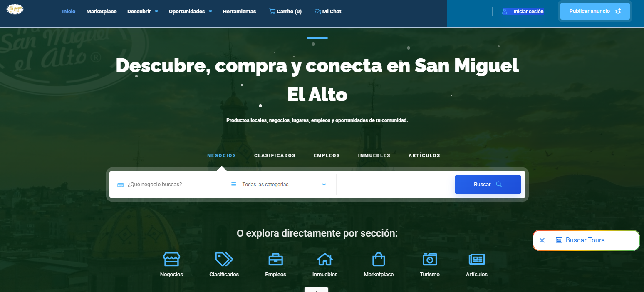
Task: Close the Buscar Tours popup
Action: coord(542,240)
